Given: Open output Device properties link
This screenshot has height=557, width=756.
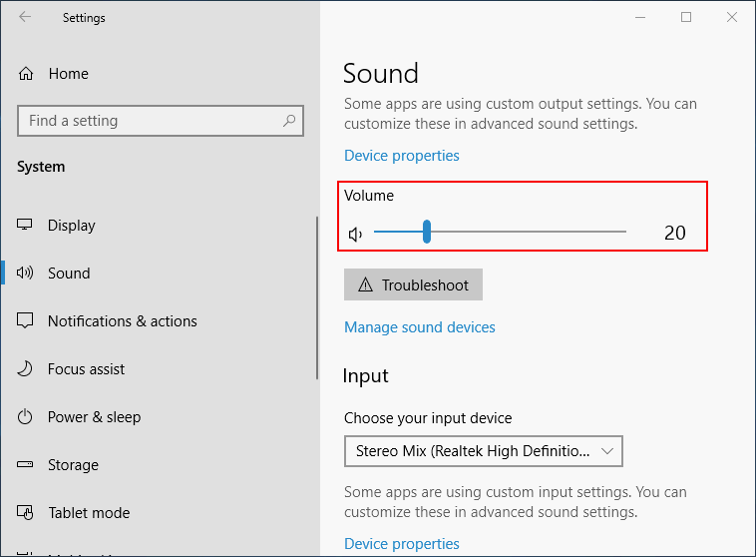Looking at the screenshot, I should coord(402,156).
